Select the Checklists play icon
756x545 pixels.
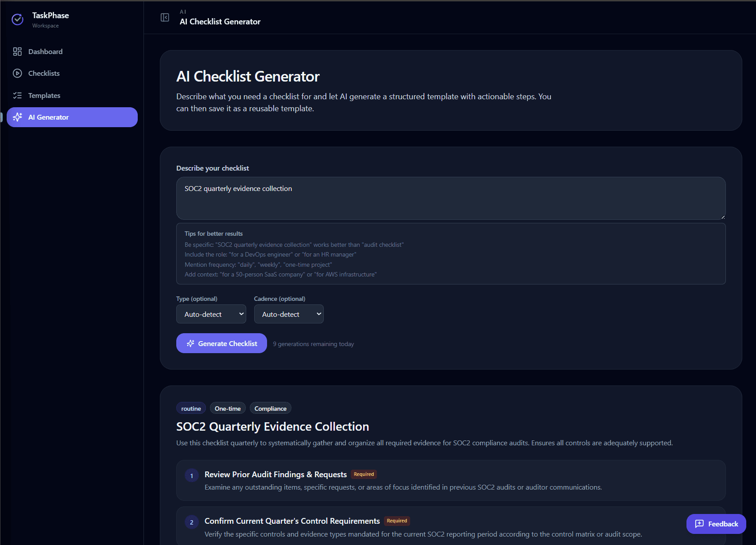(x=17, y=73)
